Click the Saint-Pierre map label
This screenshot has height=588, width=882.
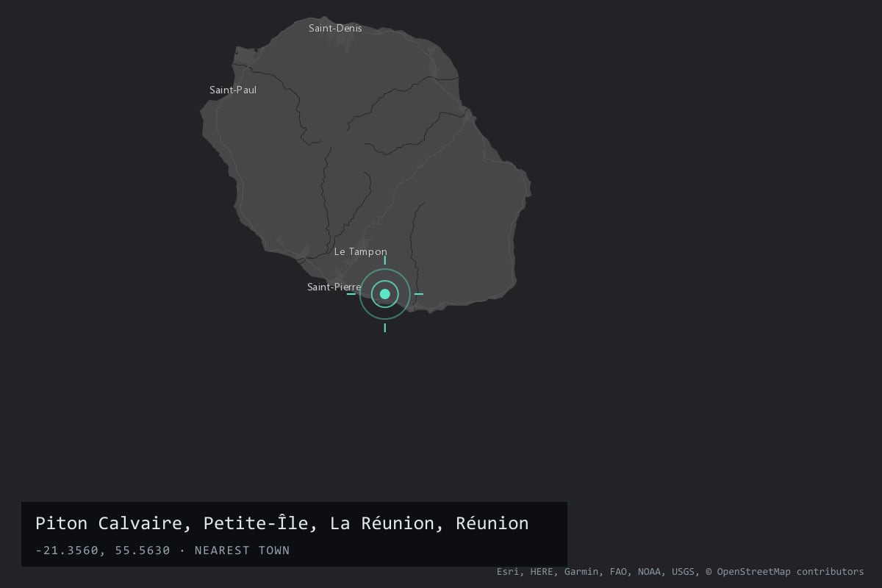click(x=334, y=287)
